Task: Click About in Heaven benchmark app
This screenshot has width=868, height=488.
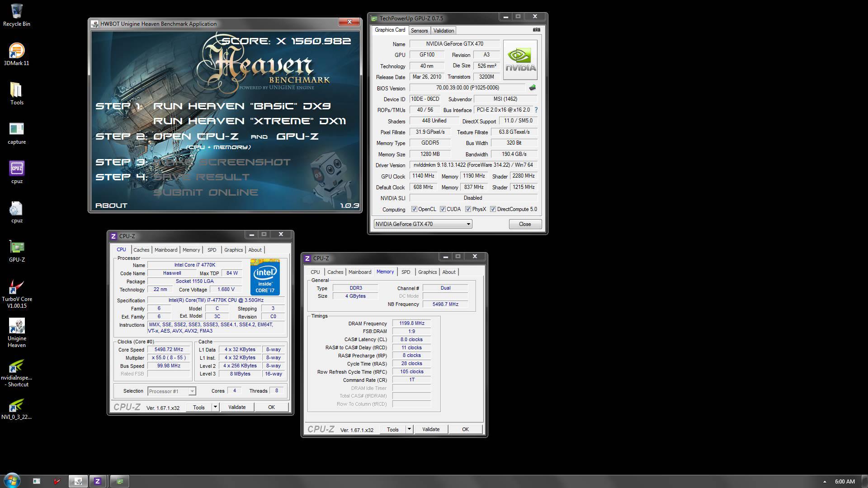Action: 111,206
